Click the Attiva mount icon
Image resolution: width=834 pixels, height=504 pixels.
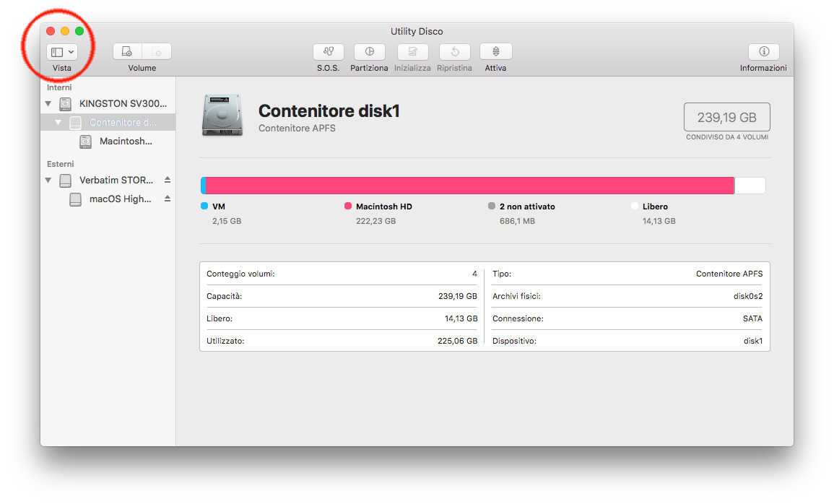click(496, 51)
